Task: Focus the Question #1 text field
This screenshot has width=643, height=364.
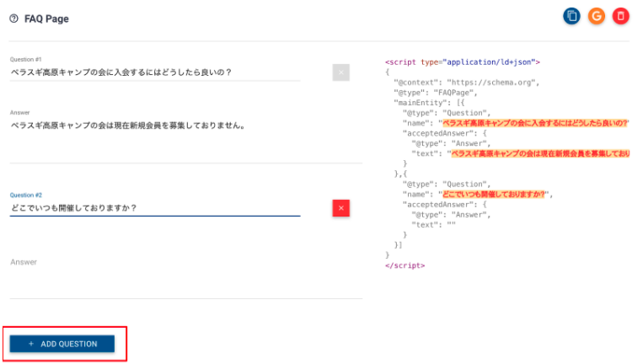Action: pos(154,72)
